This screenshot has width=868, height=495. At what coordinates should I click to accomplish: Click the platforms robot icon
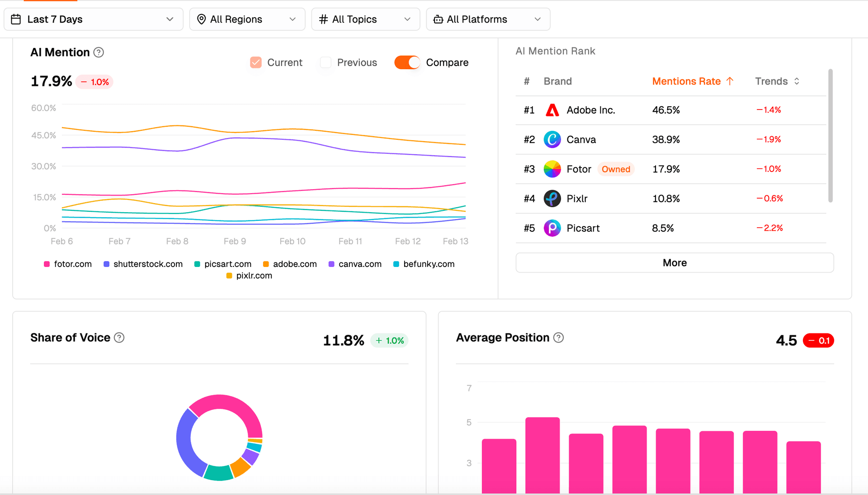tap(438, 19)
